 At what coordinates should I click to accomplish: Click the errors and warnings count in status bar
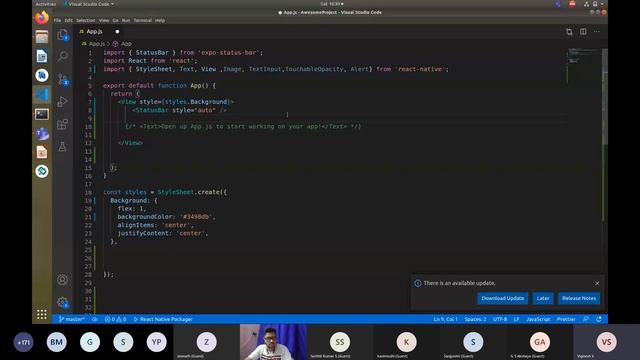click(116, 319)
